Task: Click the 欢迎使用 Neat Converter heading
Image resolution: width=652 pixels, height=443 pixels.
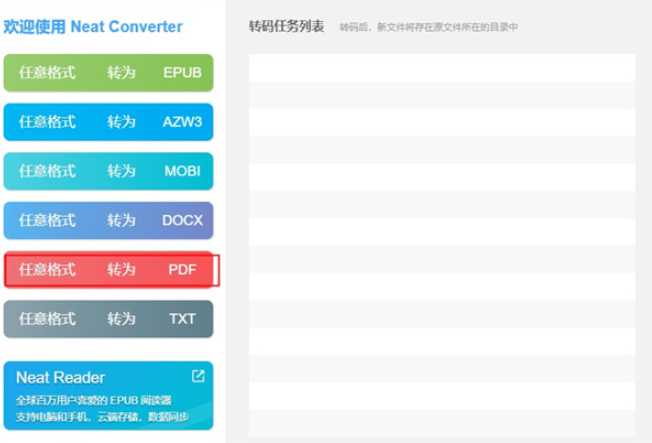Action: pyautogui.click(x=93, y=27)
